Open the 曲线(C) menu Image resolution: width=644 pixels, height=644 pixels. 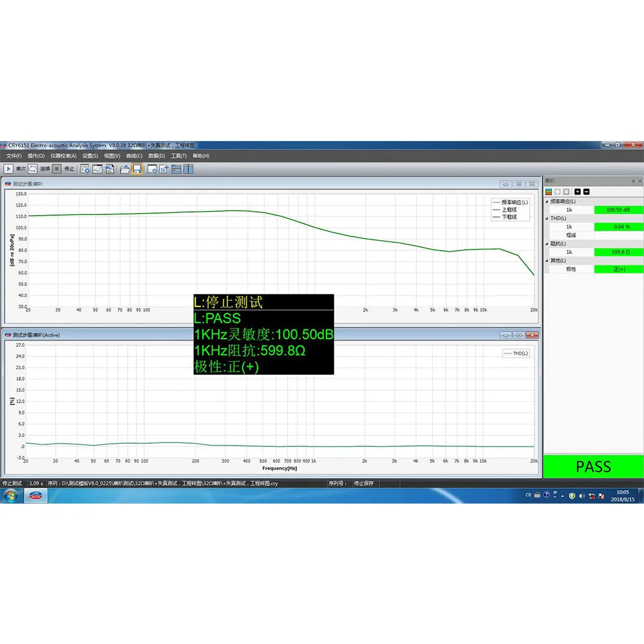pos(134,156)
